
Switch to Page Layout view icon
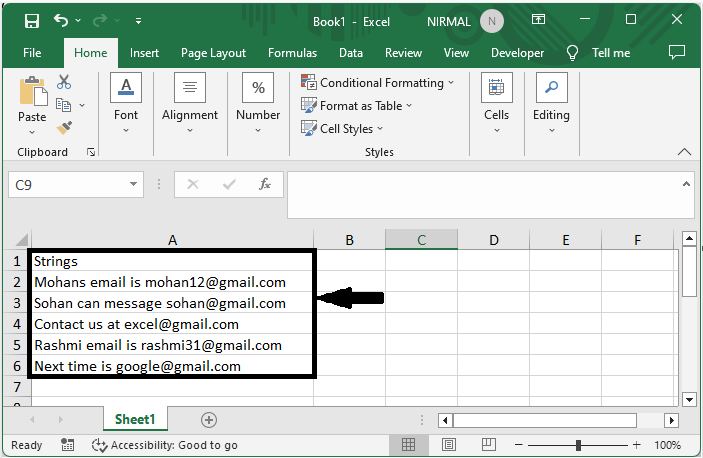(449, 445)
